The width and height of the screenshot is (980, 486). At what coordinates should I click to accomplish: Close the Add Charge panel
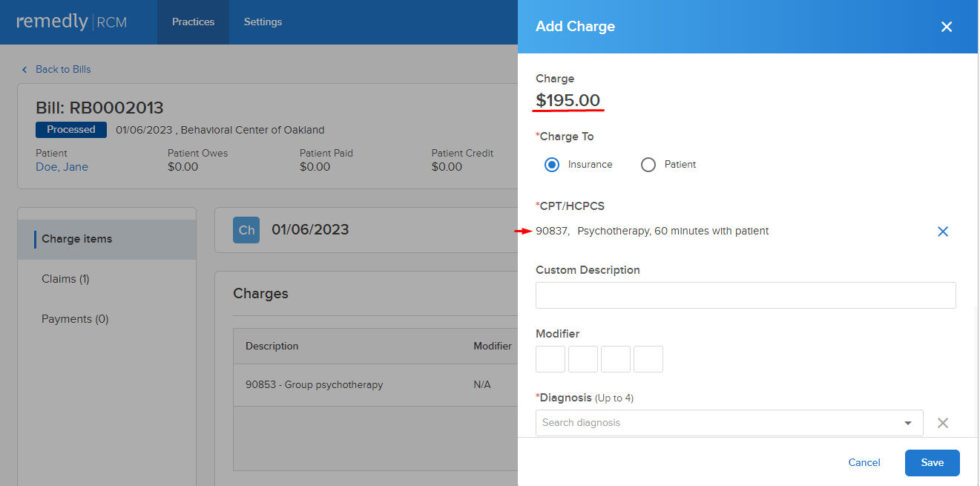pos(947,27)
